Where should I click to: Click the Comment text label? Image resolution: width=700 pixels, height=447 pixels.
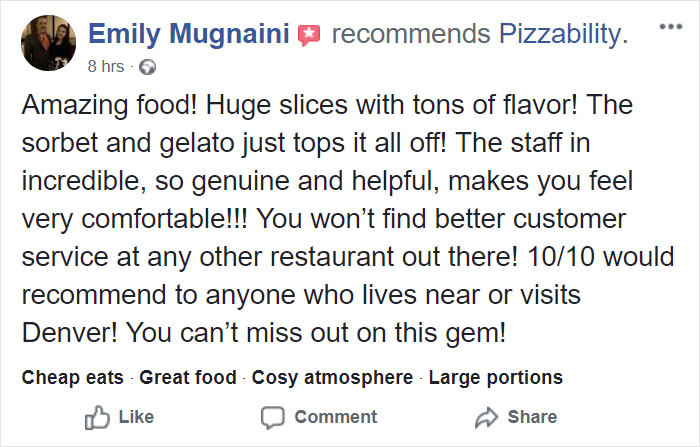coord(336,417)
